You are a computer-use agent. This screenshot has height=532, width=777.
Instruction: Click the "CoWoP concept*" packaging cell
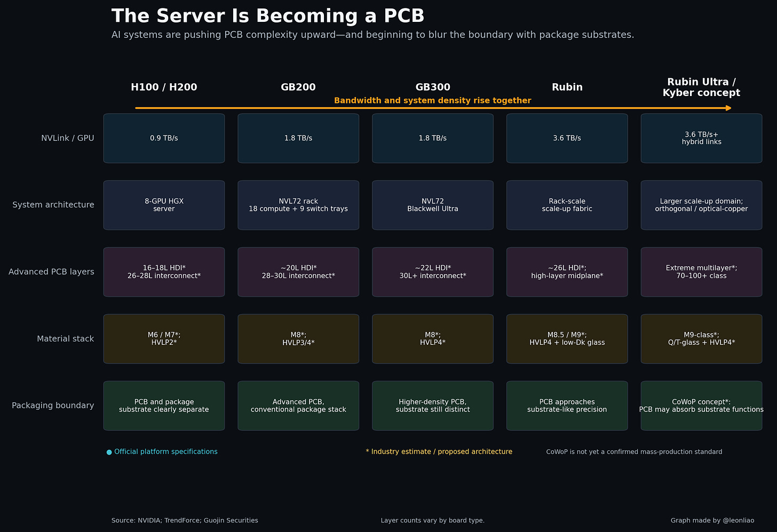tap(701, 406)
